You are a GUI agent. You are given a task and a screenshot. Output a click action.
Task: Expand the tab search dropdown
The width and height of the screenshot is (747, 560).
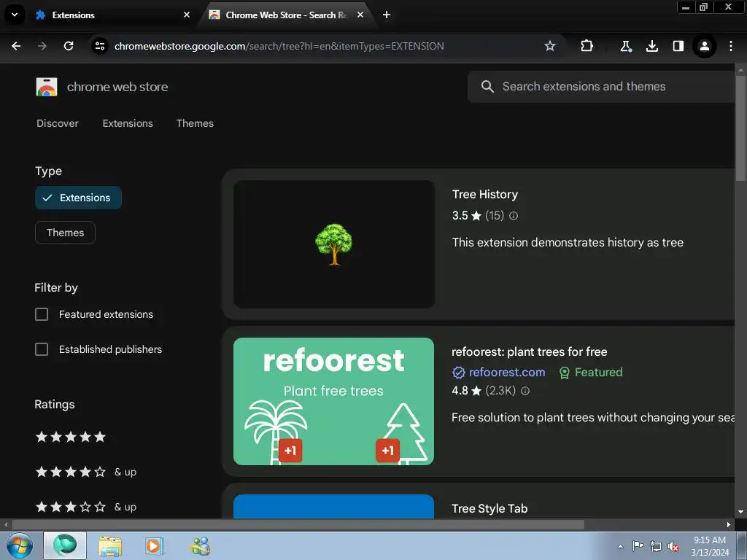click(x=15, y=15)
